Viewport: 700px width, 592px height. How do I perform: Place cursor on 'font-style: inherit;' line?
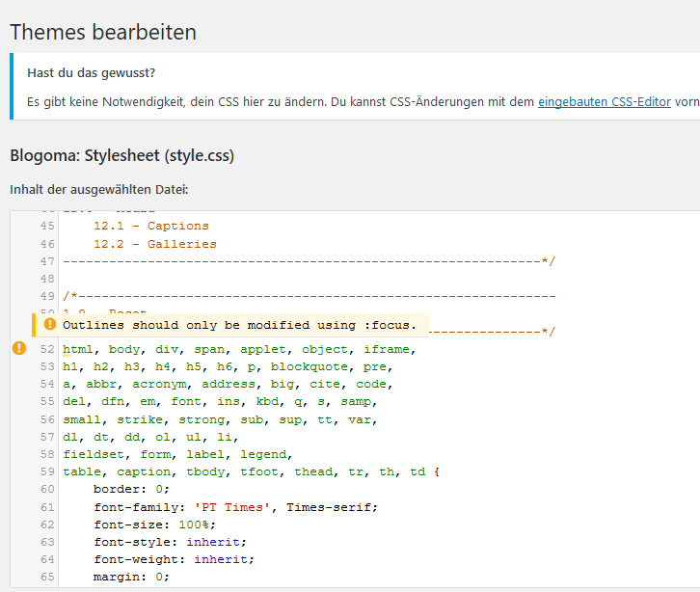coord(174,542)
